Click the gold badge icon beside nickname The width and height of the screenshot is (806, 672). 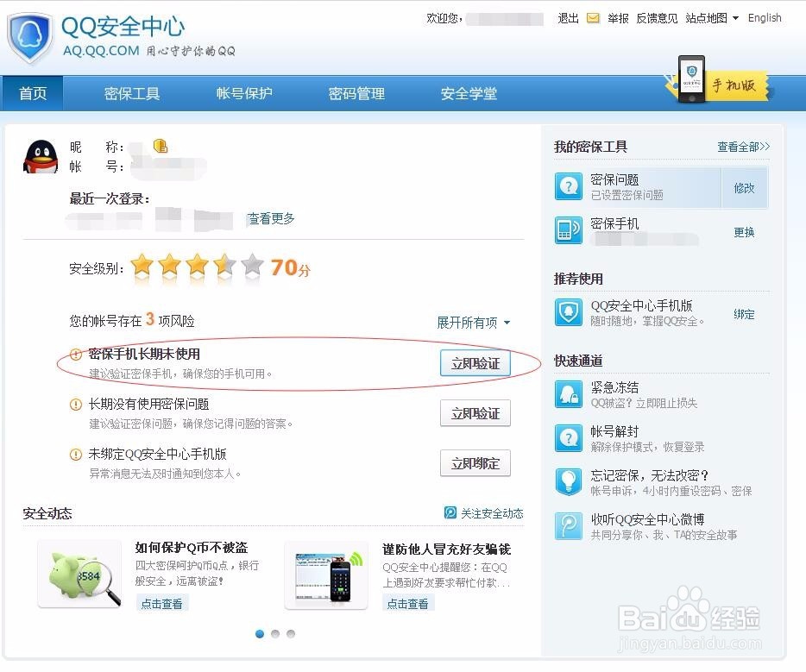[161, 146]
